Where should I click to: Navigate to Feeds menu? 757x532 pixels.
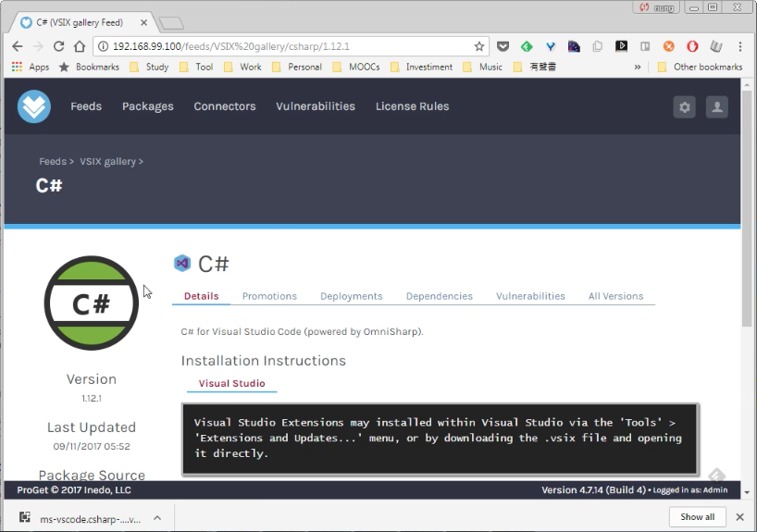[x=86, y=106]
